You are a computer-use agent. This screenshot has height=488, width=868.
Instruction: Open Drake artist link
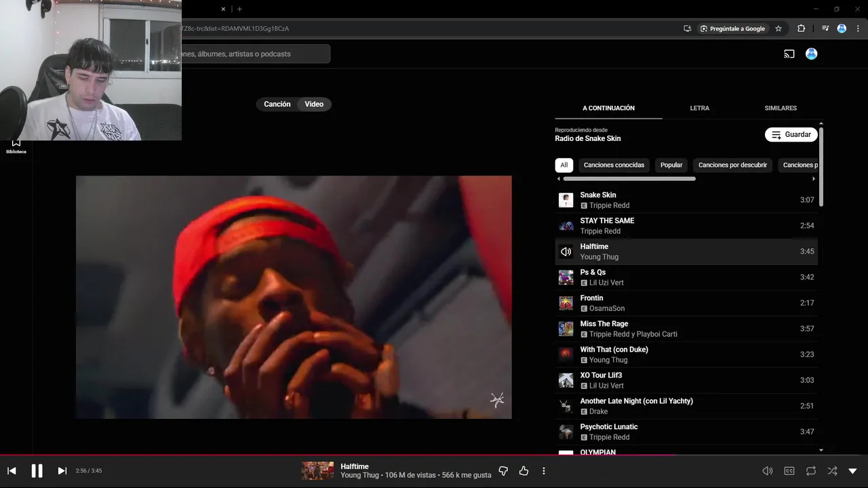(x=599, y=411)
